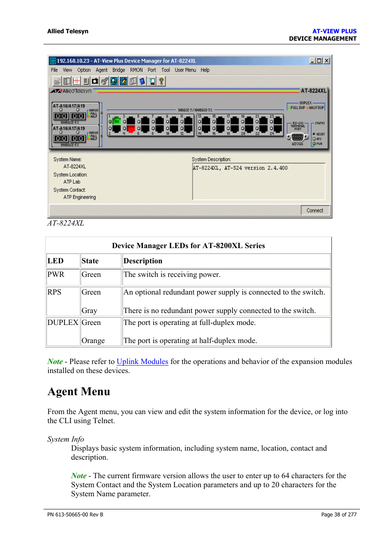Click the two-column book toolbar icon
Image resolution: width=392 pixels, height=555 pixels.
(x=67, y=81)
